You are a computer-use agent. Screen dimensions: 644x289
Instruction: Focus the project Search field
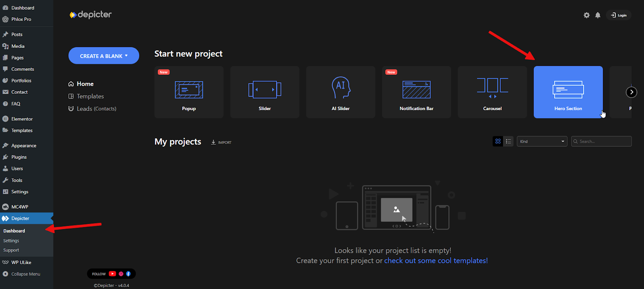tap(601, 141)
